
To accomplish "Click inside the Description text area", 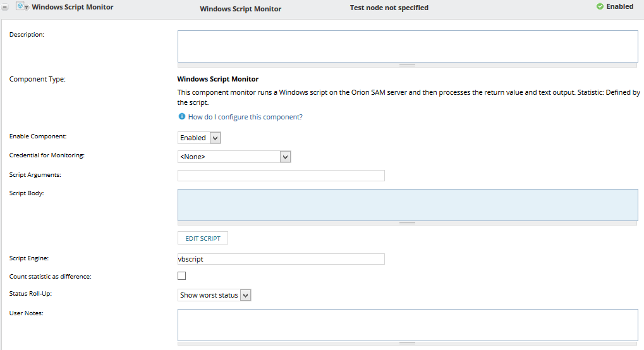I will tap(408, 46).
